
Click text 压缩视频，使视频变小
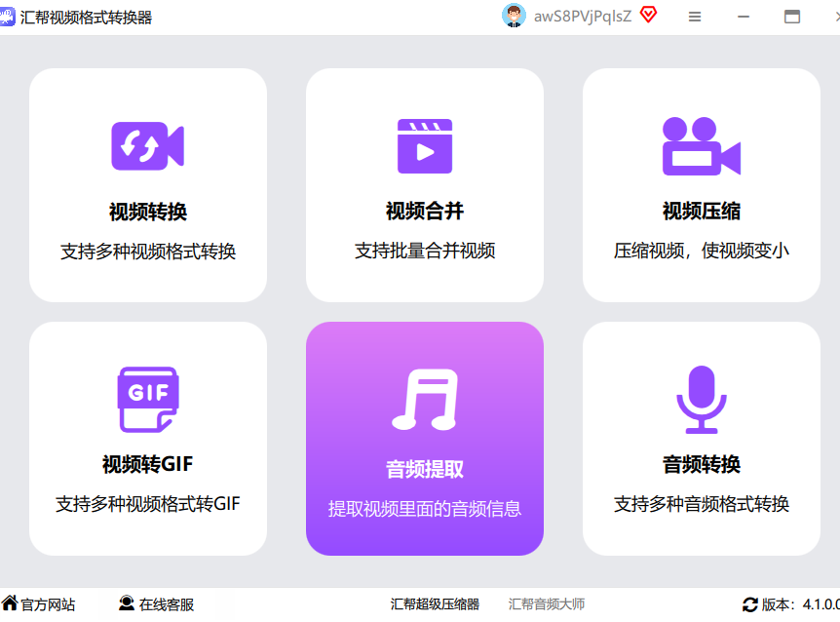click(x=702, y=251)
